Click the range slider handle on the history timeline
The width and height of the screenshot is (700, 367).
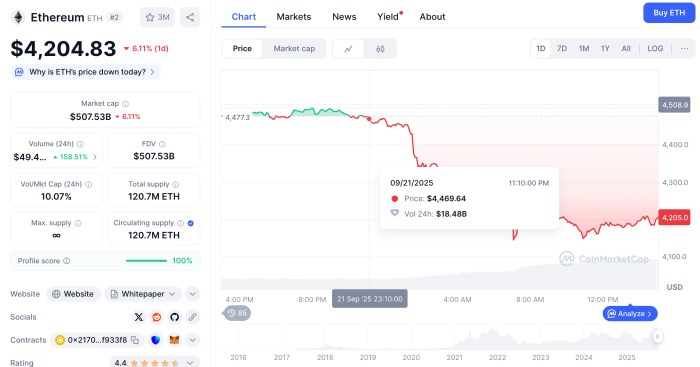pyautogui.click(x=657, y=337)
